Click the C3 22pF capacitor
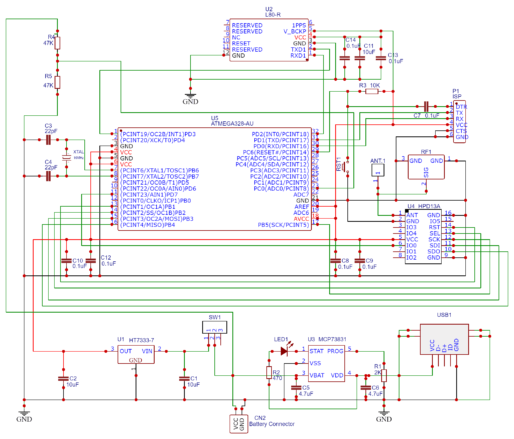Image resolution: width=514 pixels, height=439 pixels. 48,140
